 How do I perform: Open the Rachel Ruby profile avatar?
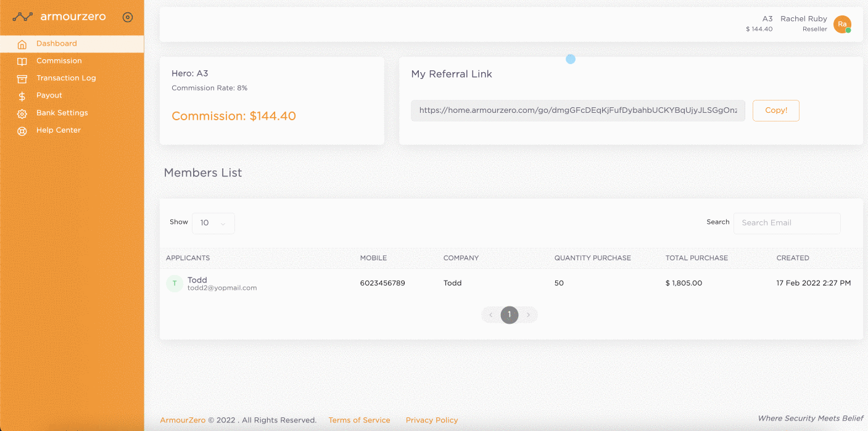pos(842,24)
